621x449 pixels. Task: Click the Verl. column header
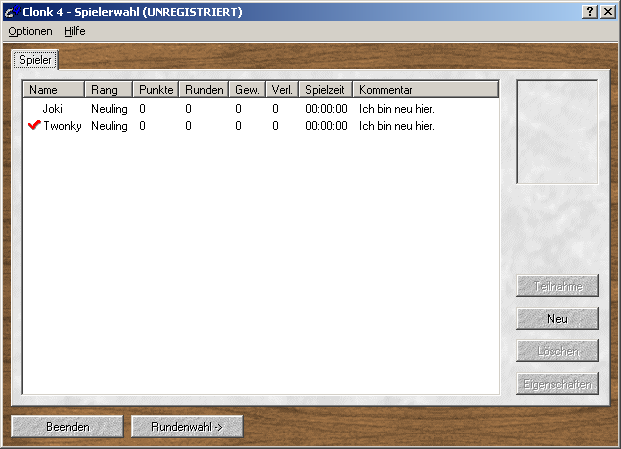click(282, 90)
